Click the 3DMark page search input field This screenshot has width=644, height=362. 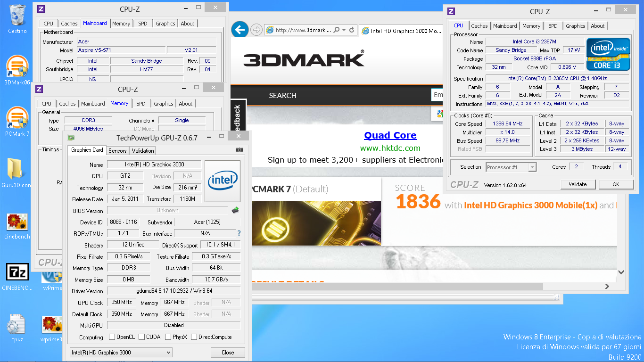(438, 95)
